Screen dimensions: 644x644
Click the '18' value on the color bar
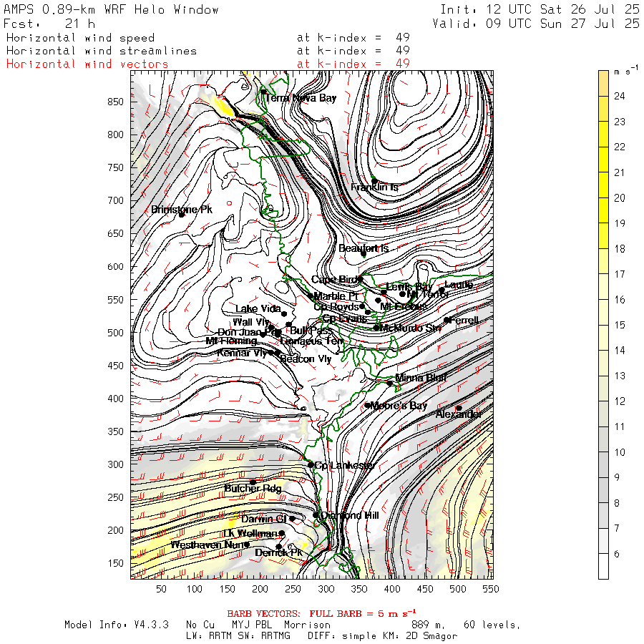tap(620, 248)
